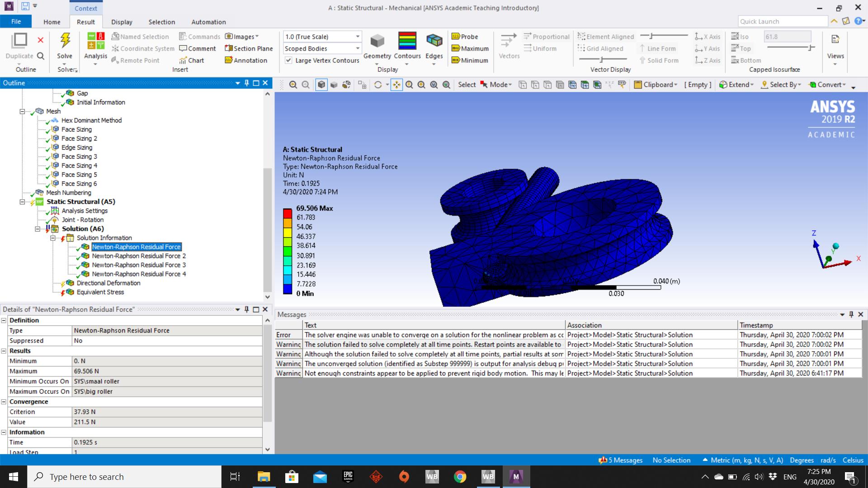The image size is (868, 488).
Task: Insert a Comment
Action: [x=198, y=48]
